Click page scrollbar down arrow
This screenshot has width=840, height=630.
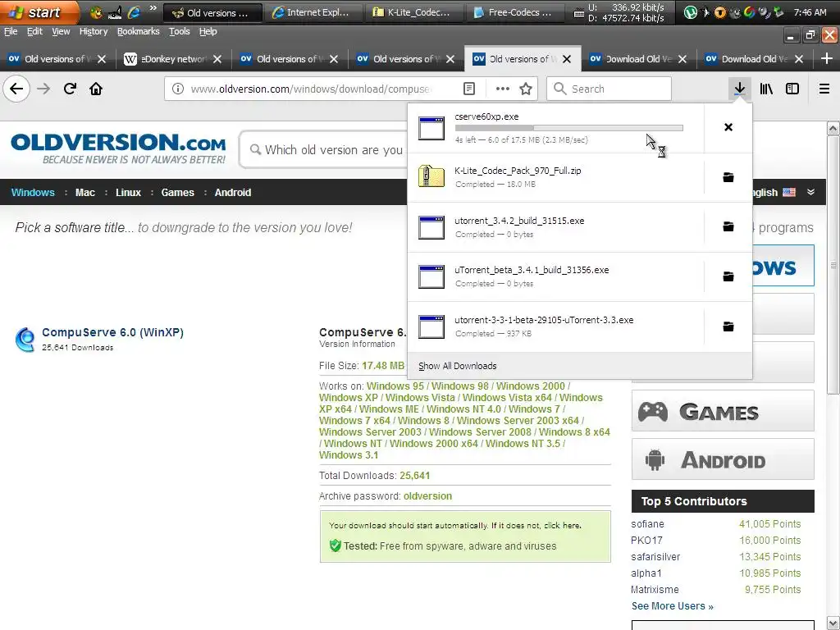point(833,623)
